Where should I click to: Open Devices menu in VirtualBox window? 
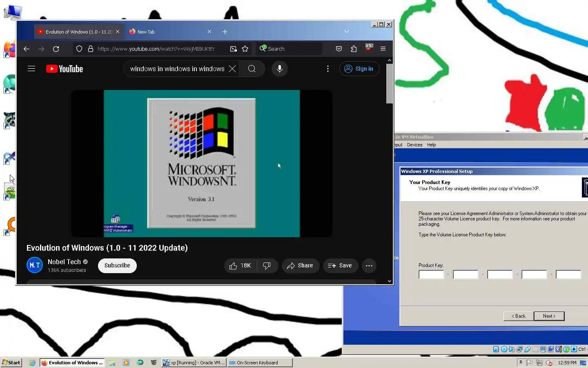[414, 145]
